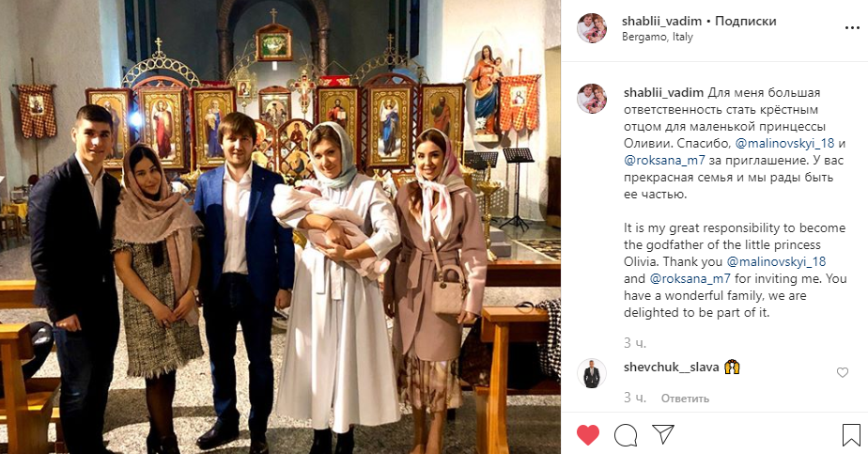Viewport: 868px width, 454px height.
Task: Open @malinovskyi_18 mention in Russian text
Action: [x=784, y=144]
